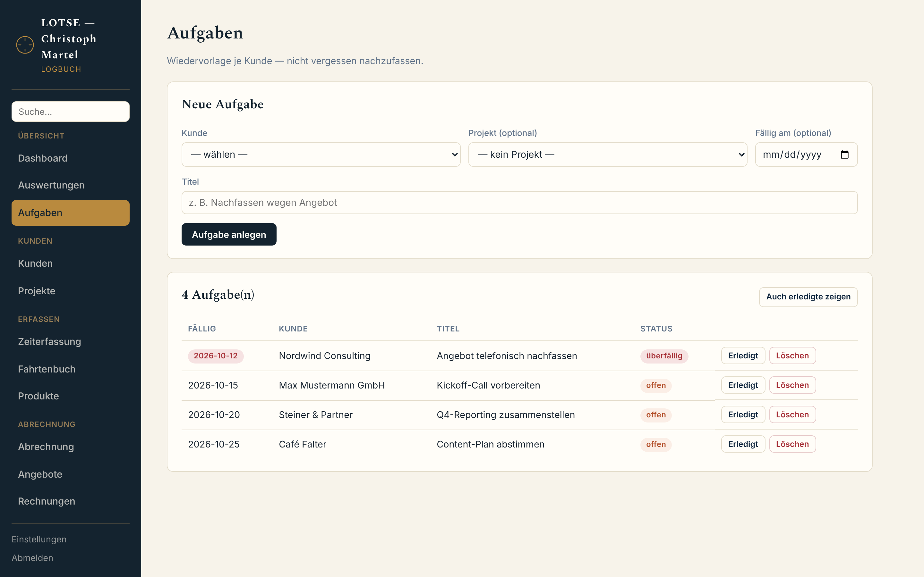The image size is (924, 577).
Task: Delete the Café Falter task
Action: click(792, 444)
